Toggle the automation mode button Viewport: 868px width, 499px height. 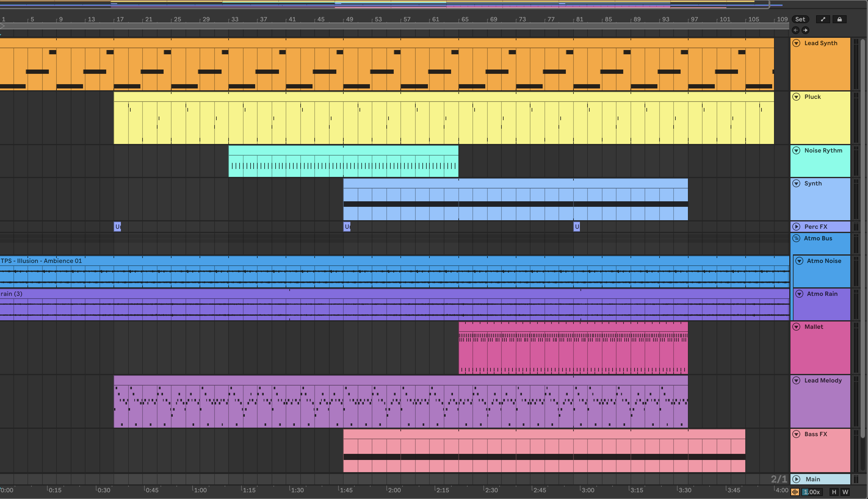[x=823, y=19]
